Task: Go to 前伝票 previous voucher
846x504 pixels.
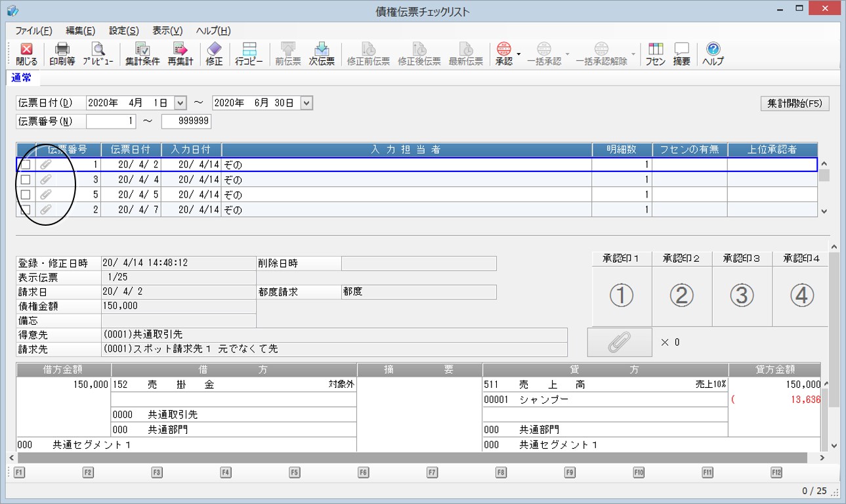Action: tap(288, 54)
